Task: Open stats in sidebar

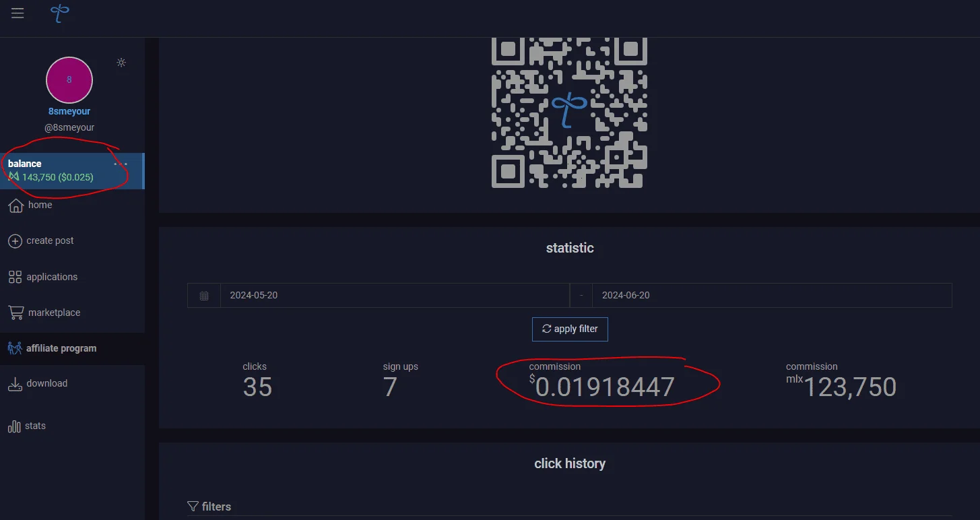Action: click(35, 426)
